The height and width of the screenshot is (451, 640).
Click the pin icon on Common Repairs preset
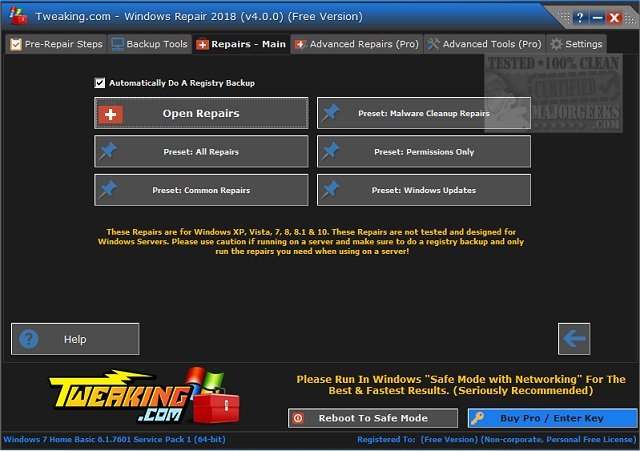[108, 190]
